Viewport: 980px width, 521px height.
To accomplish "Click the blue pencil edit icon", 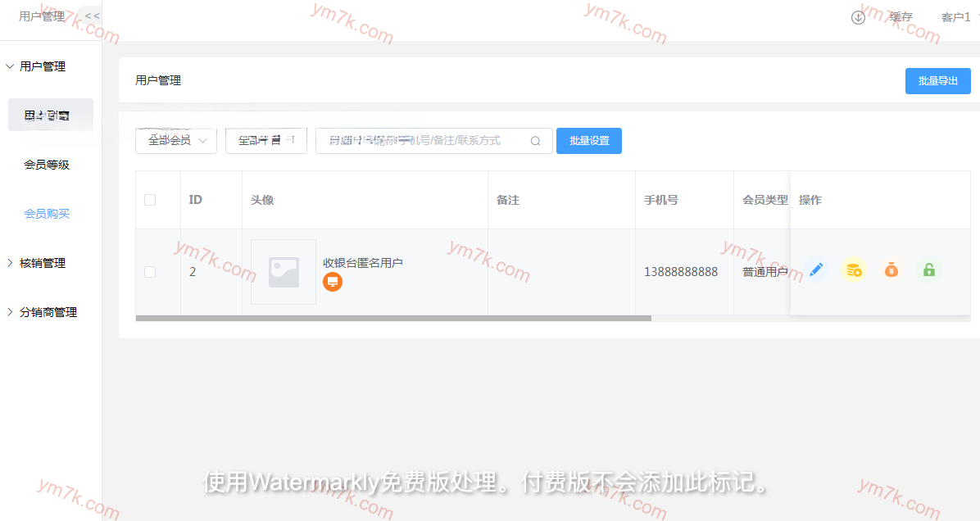I will pyautogui.click(x=816, y=270).
